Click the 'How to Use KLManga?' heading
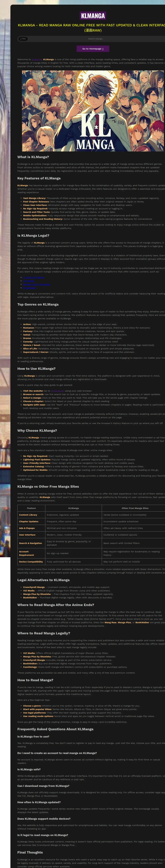165x868 pixels. 36,369
